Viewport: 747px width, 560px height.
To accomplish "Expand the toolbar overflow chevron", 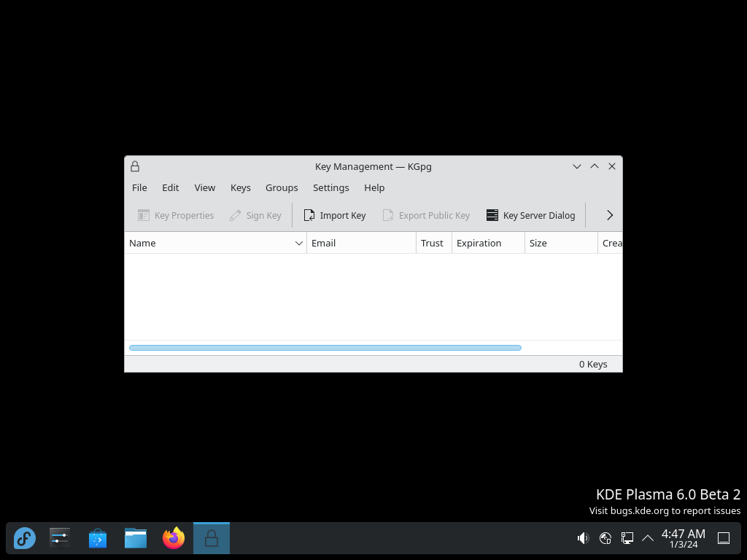I will point(610,215).
